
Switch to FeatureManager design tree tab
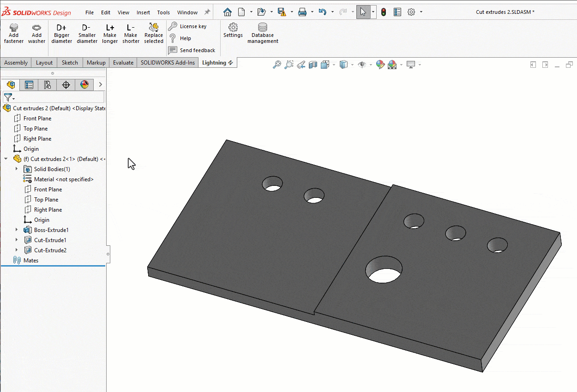(x=11, y=84)
